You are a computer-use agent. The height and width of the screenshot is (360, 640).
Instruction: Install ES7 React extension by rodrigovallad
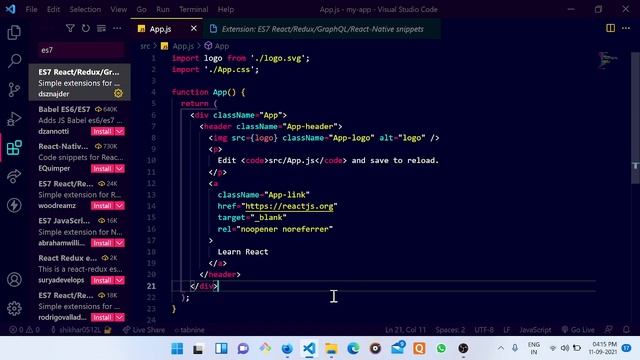(102, 317)
